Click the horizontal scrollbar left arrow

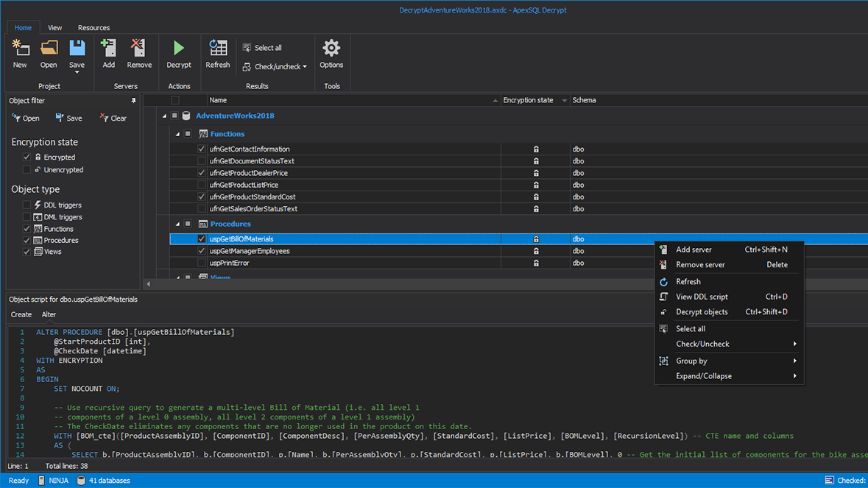coord(149,284)
